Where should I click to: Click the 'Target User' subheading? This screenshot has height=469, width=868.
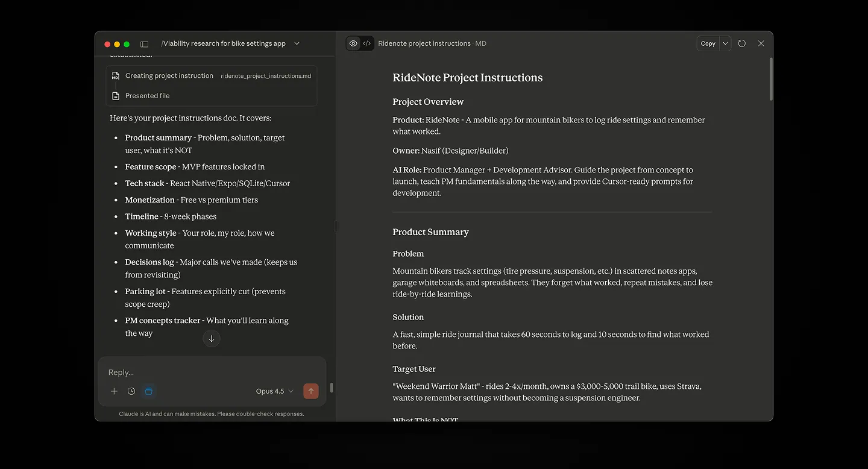(414, 369)
